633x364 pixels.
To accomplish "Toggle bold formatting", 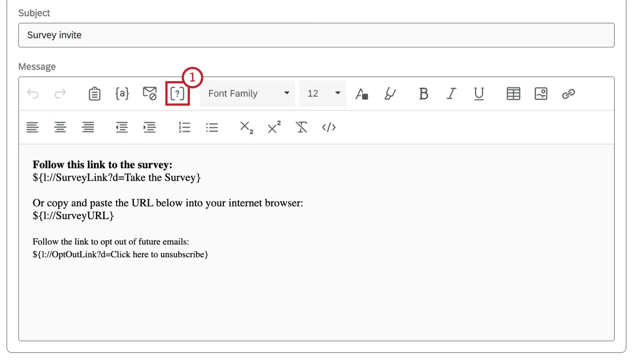I will (x=423, y=94).
